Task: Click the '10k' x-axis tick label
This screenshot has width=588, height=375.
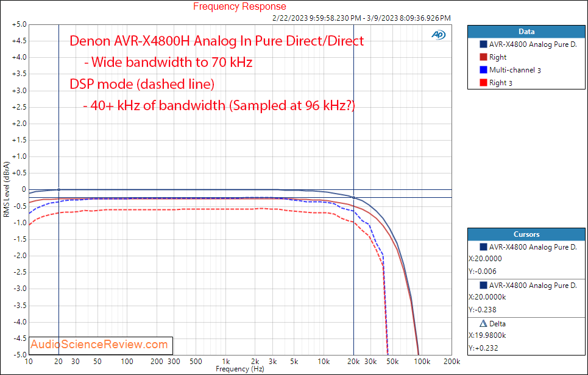Action: (324, 362)
